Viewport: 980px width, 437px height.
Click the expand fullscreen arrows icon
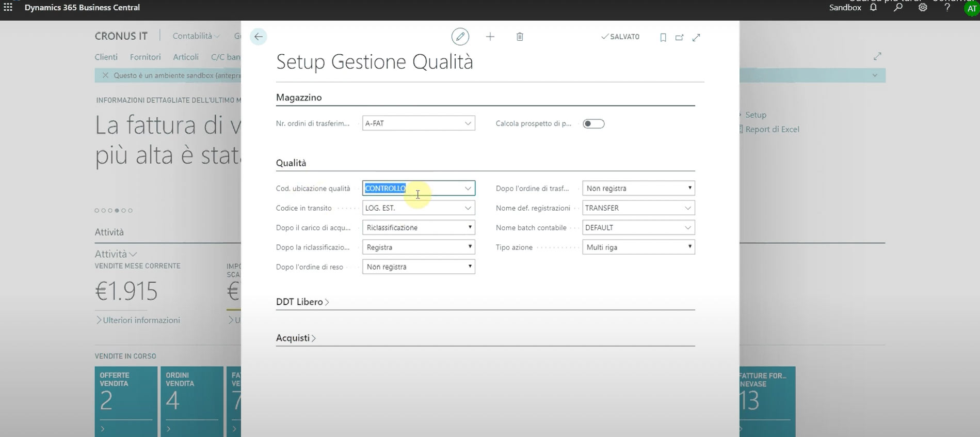point(696,37)
